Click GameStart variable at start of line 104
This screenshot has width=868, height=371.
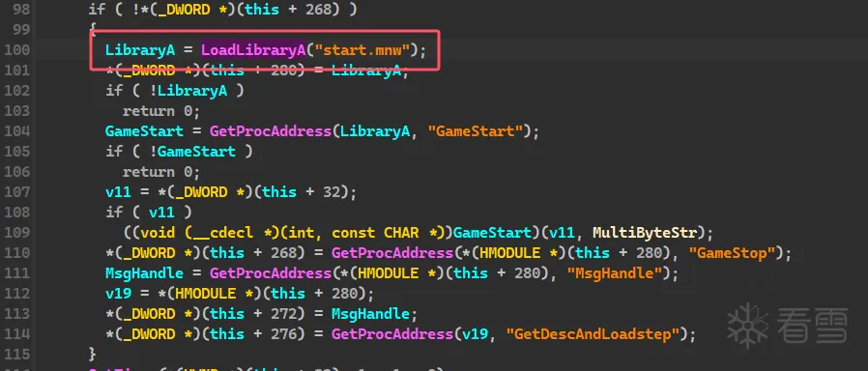click(x=144, y=131)
